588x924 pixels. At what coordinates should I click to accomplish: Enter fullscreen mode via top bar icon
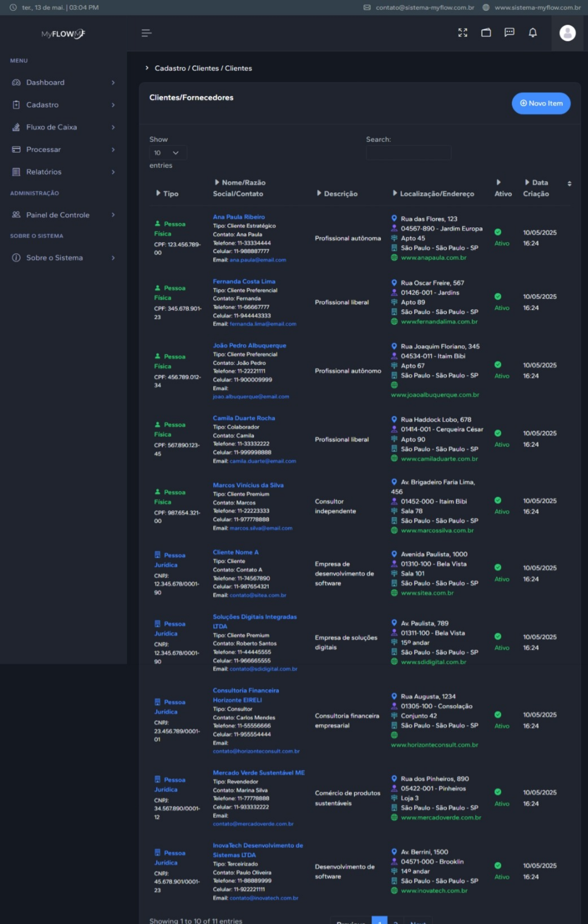pyautogui.click(x=462, y=32)
